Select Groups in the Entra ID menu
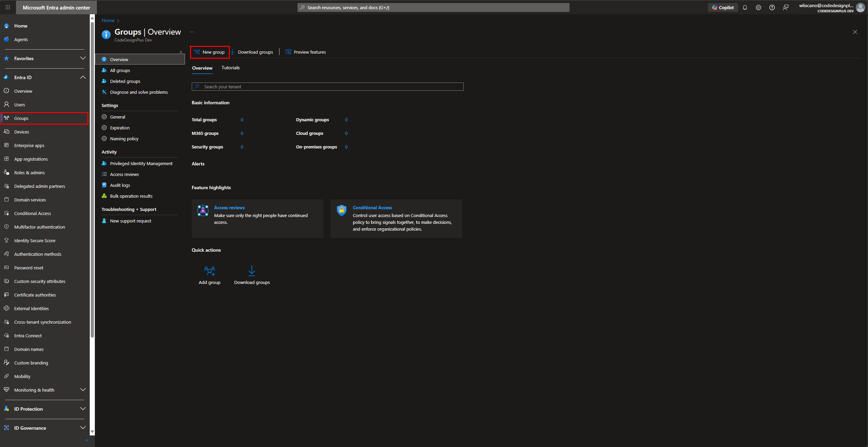 [44, 118]
